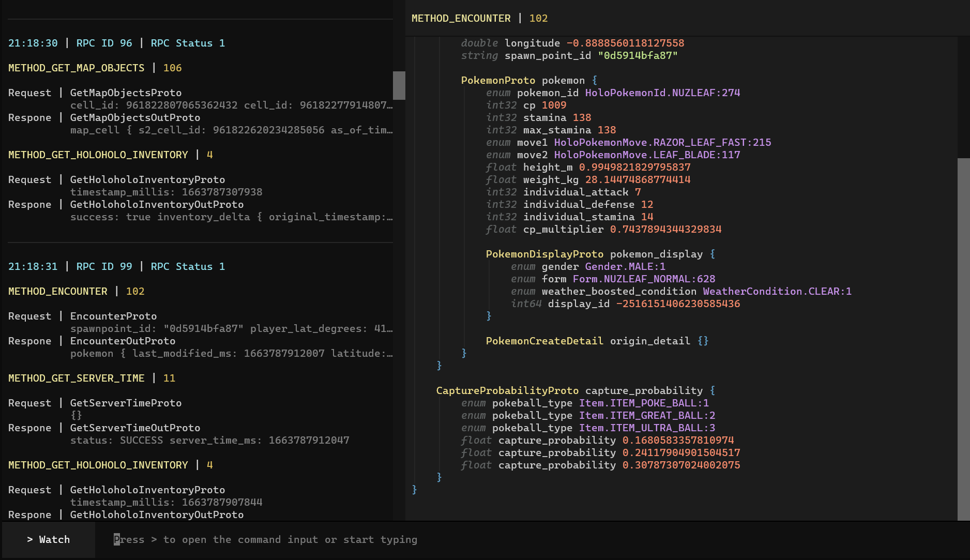Viewport: 970px width, 560px height.
Task: Click cp_multiplier 0.7437894344329834 value
Action: (x=666, y=229)
